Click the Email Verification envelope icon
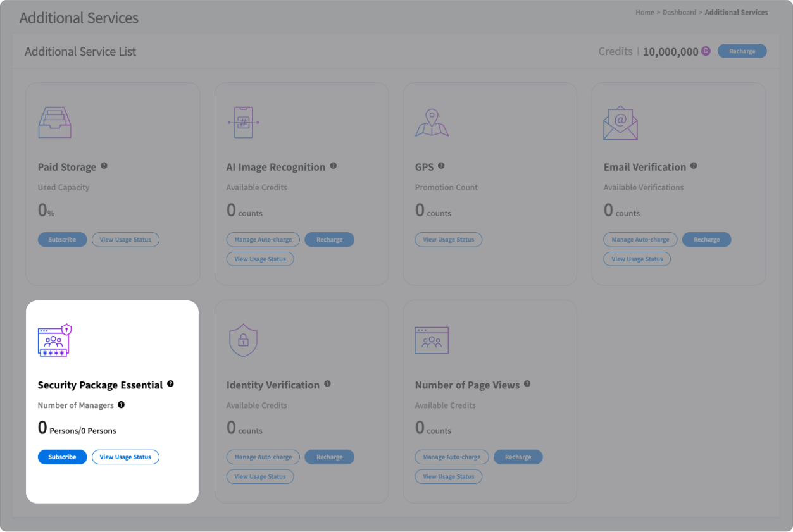793x532 pixels. [x=620, y=122]
